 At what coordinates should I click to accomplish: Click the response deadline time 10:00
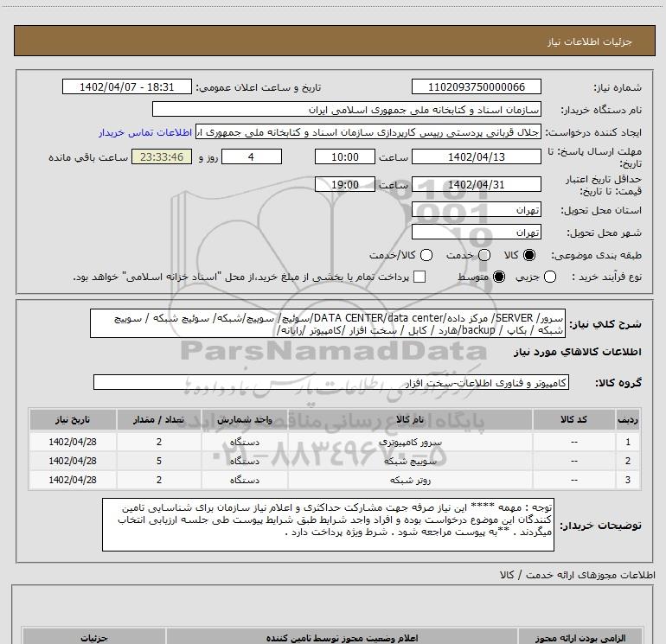pos(345,156)
